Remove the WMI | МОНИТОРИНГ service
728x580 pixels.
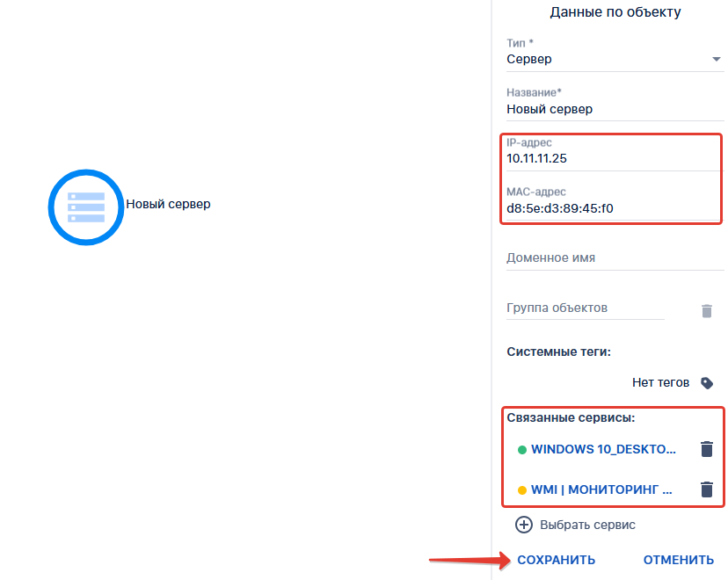tap(706, 490)
